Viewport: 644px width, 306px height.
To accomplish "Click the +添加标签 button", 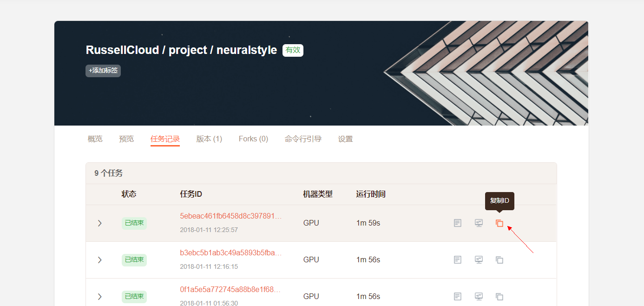I will pos(103,71).
